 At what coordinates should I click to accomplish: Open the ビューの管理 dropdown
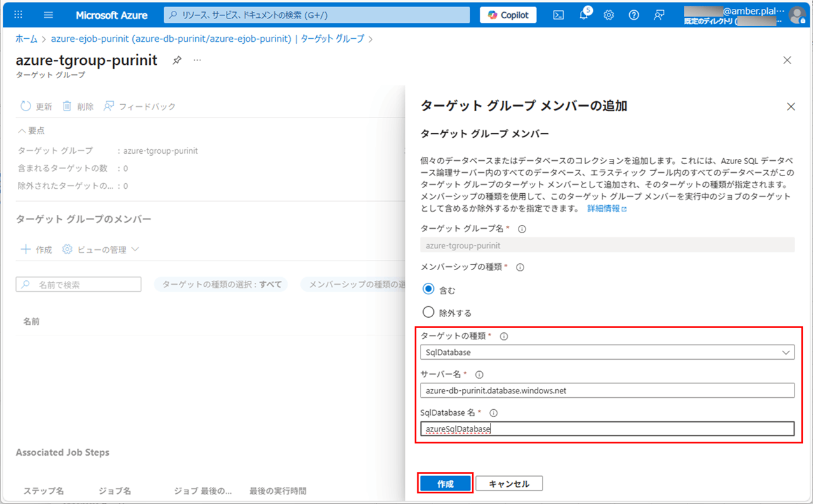101,250
